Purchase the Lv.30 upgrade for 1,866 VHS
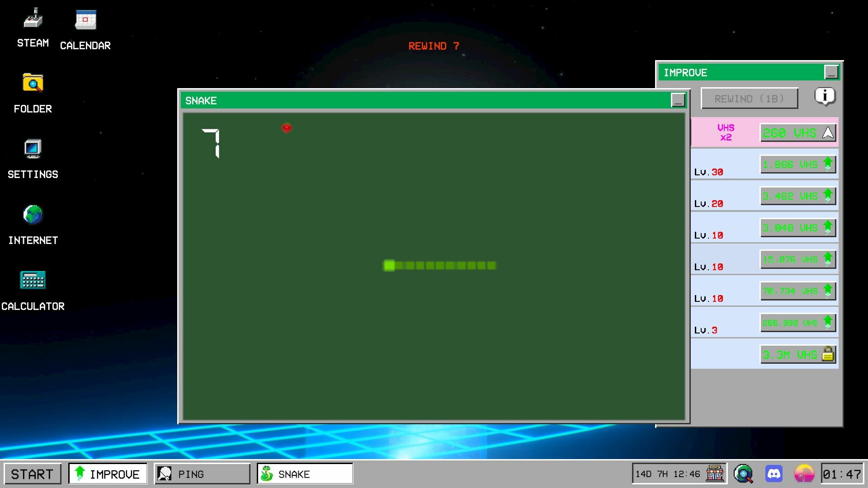868x488 pixels. pos(797,164)
